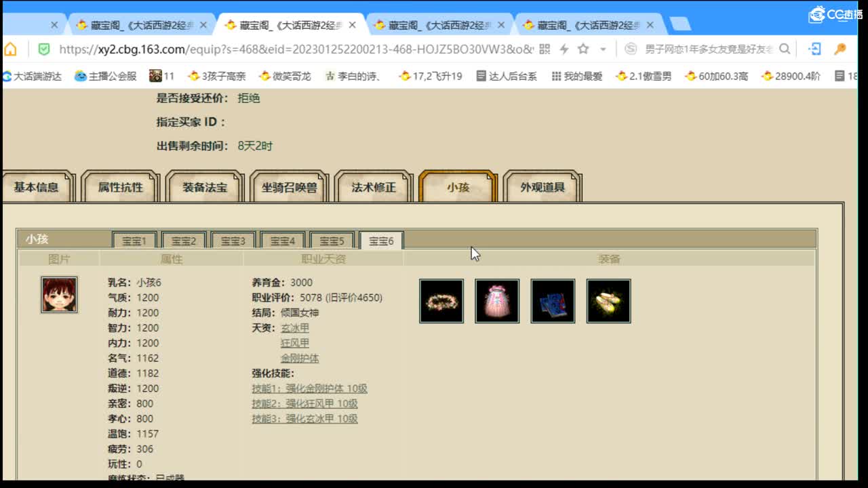Switch to the fifth 藏宝阁 browser tab
The image size is (868, 488).
pos(589,25)
